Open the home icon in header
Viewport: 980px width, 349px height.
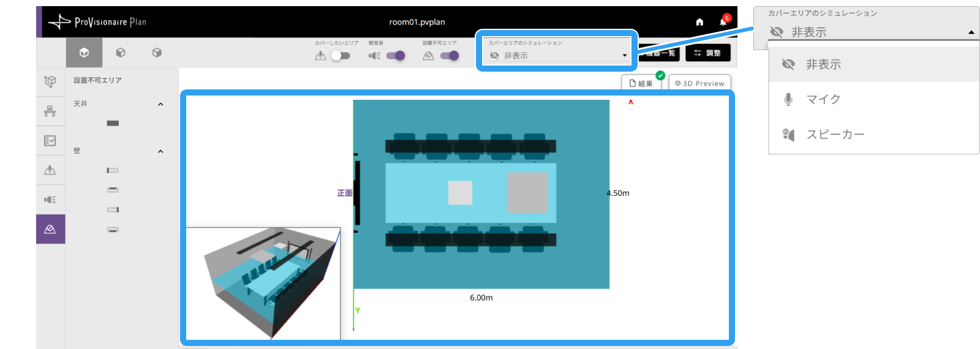pos(699,22)
